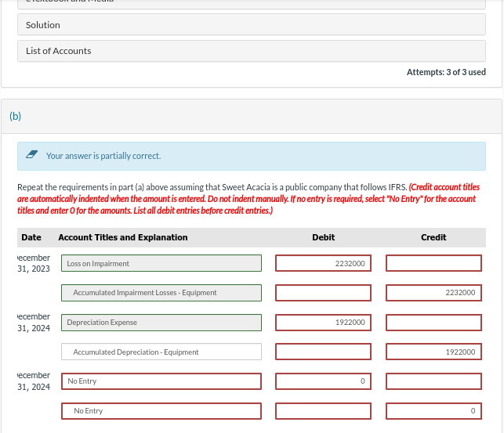Click the 'Attempts: 3 of 3 used' text
504x433 pixels.
(446, 72)
